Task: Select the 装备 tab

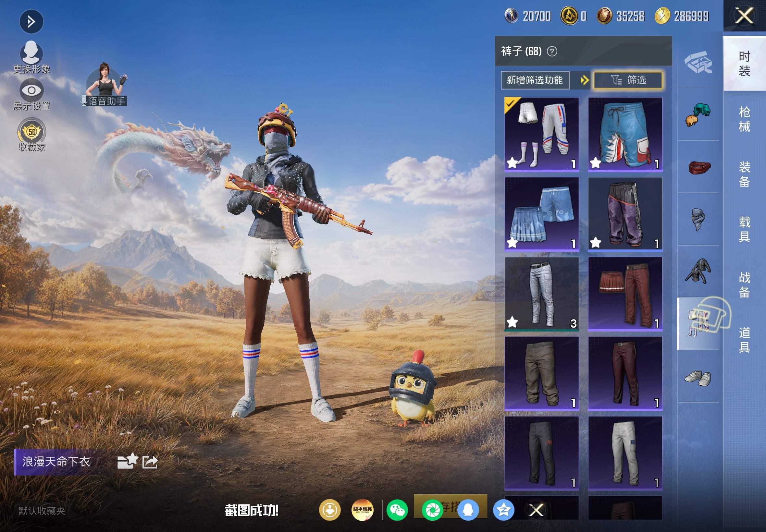Action: click(x=744, y=174)
